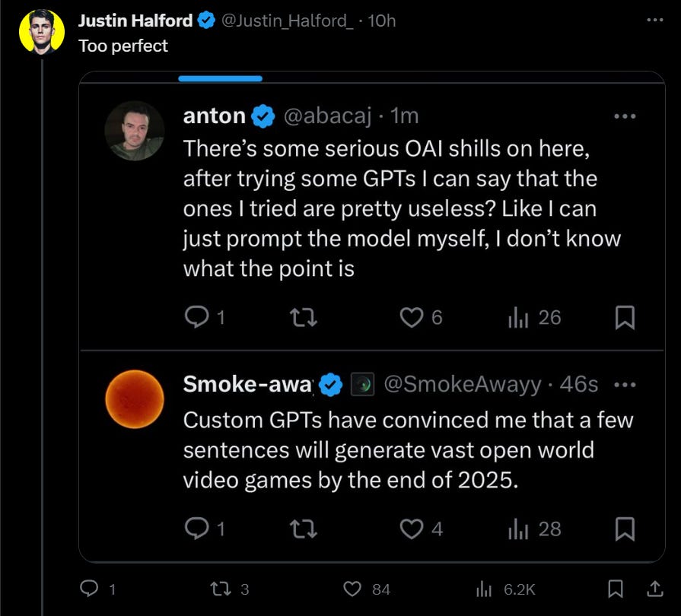Screen dimensions: 681x616
Task: Open more options on Smoke-away's tweet
Action: click(x=625, y=385)
